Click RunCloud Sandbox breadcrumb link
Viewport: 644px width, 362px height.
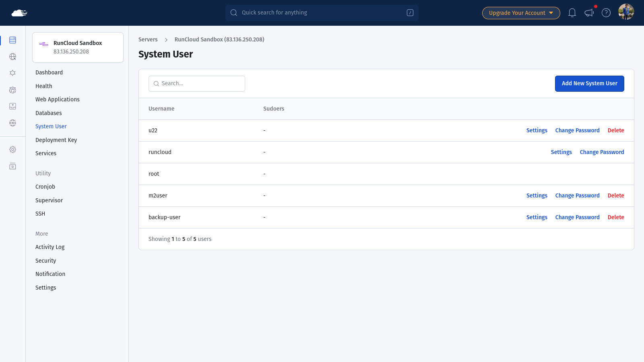(219, 39)
